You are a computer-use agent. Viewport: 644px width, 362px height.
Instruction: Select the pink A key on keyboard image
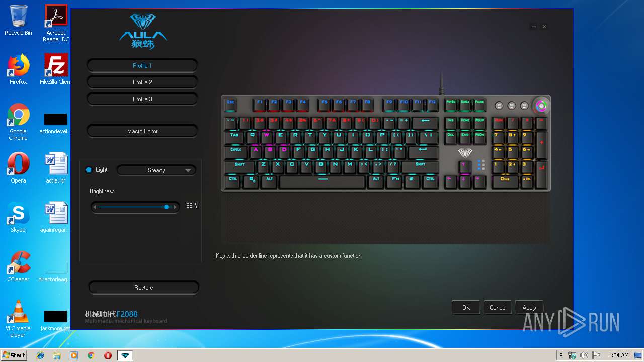pyautogui.click(x=256, y=151)
